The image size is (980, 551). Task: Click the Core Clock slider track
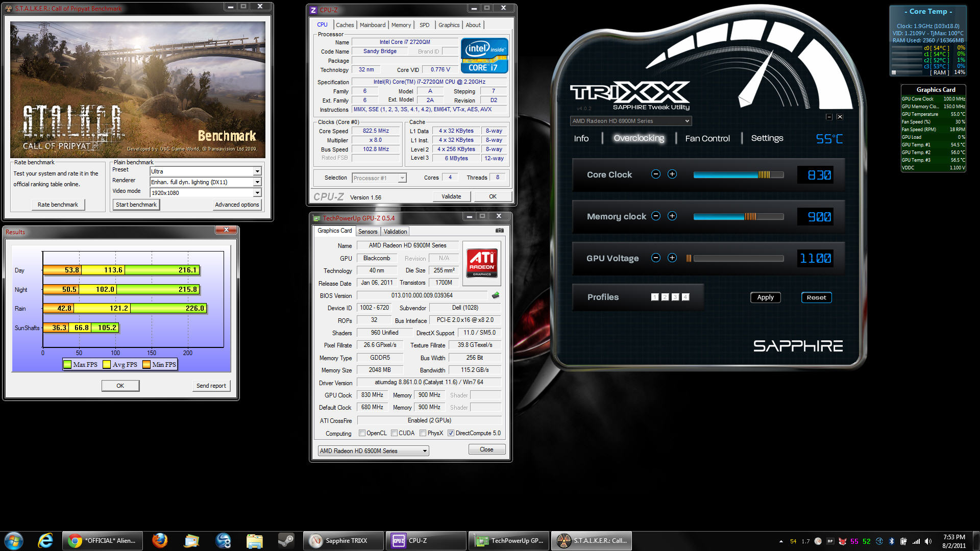click(x=738, y=174)
